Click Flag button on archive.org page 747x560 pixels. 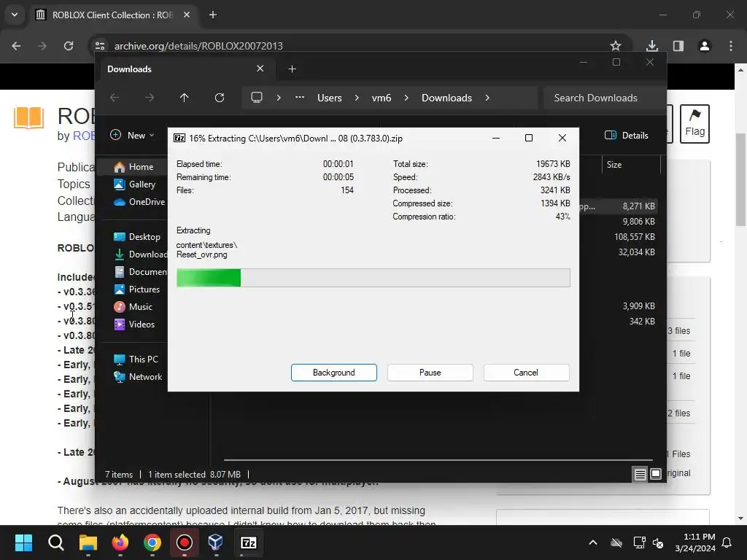point(694,124)
